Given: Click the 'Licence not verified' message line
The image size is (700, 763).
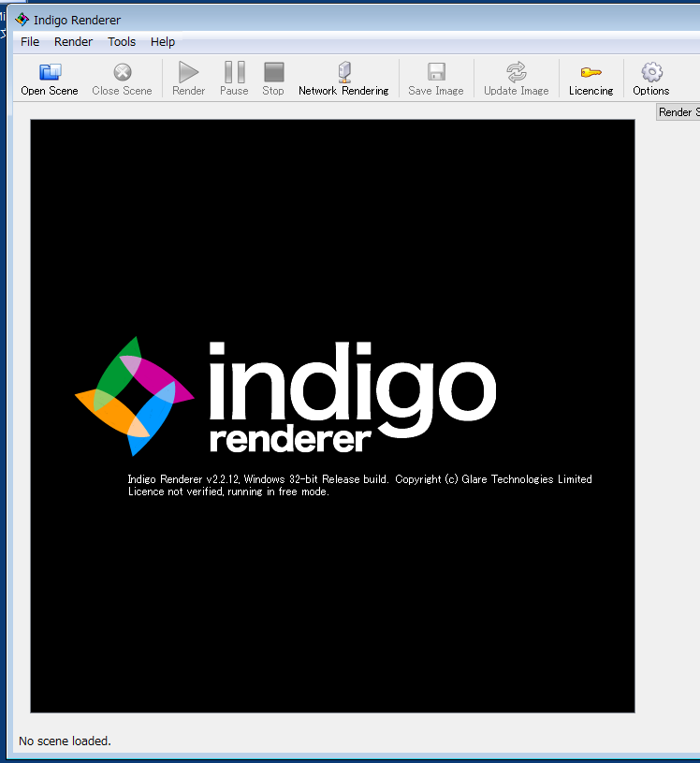Looking at the screenshot, I should (x=228, y=492).
